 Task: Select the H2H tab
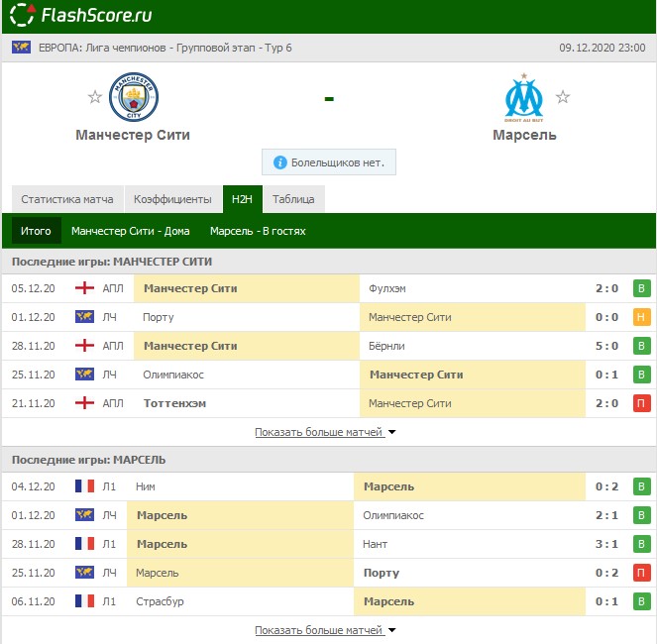[242, 199]
